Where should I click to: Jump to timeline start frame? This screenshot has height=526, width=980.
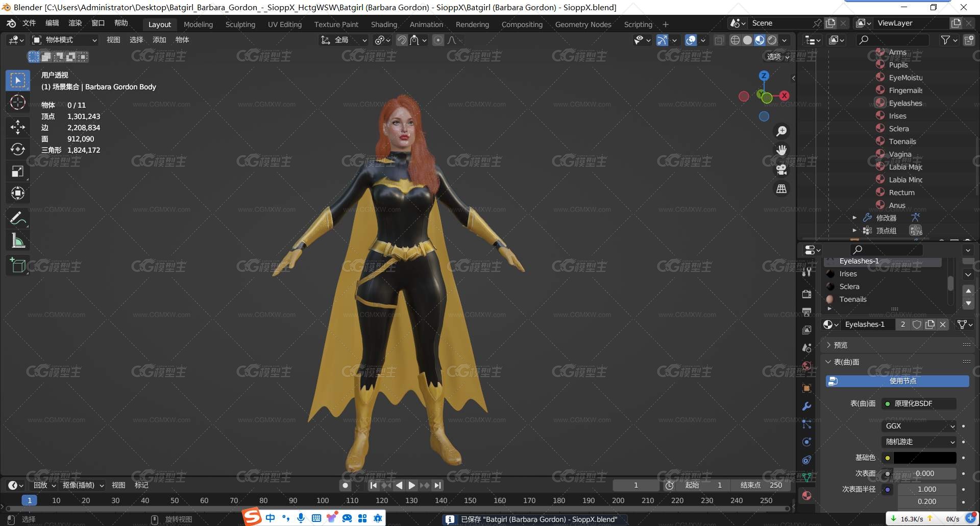coord(374,486)
